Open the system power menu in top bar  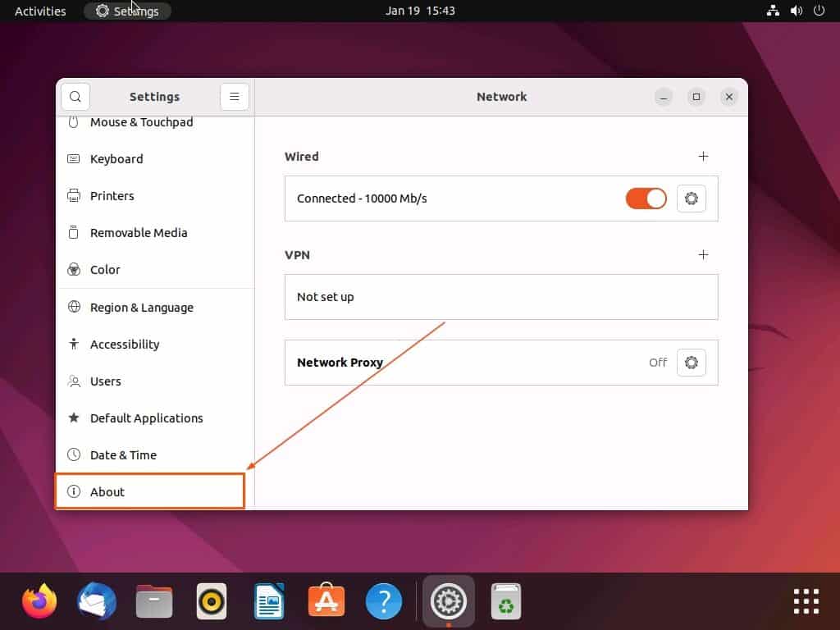818,11
